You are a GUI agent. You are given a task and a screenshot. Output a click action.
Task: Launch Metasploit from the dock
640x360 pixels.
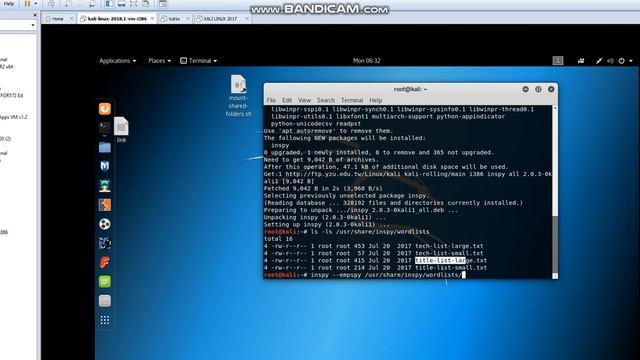pyautogui.click(x=105, y=166)
